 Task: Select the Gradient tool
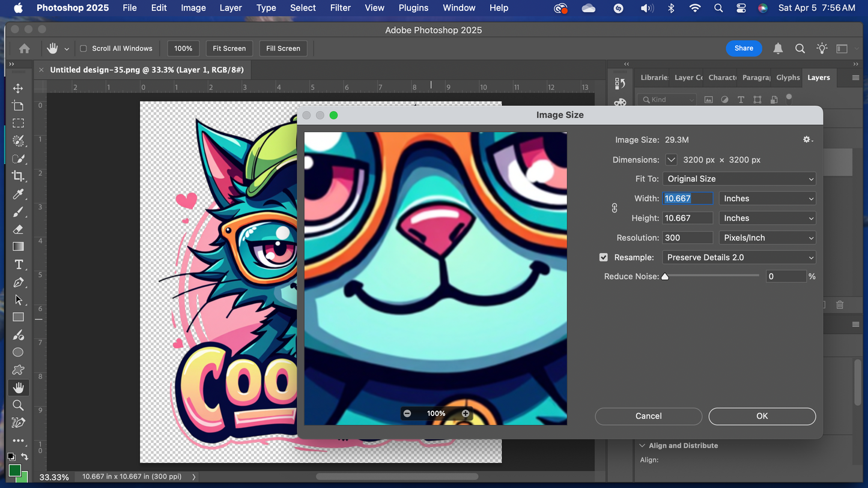click(x=18, y=247)
